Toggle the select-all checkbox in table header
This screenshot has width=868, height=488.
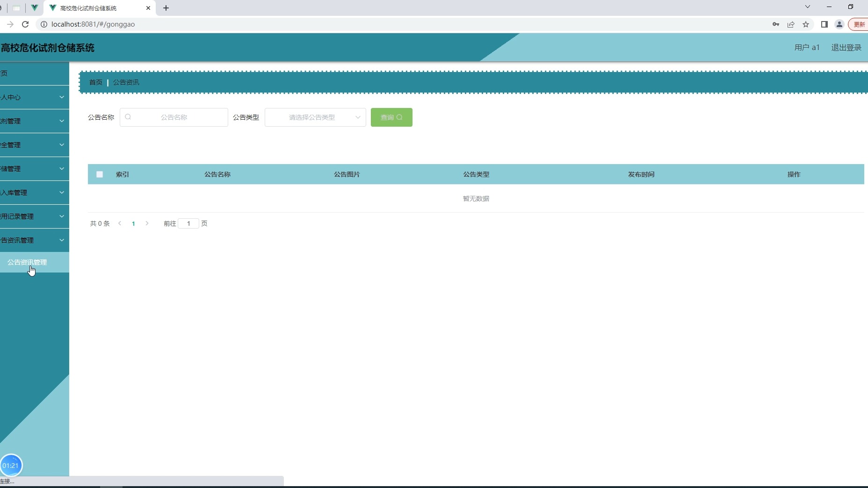[100, 174]
